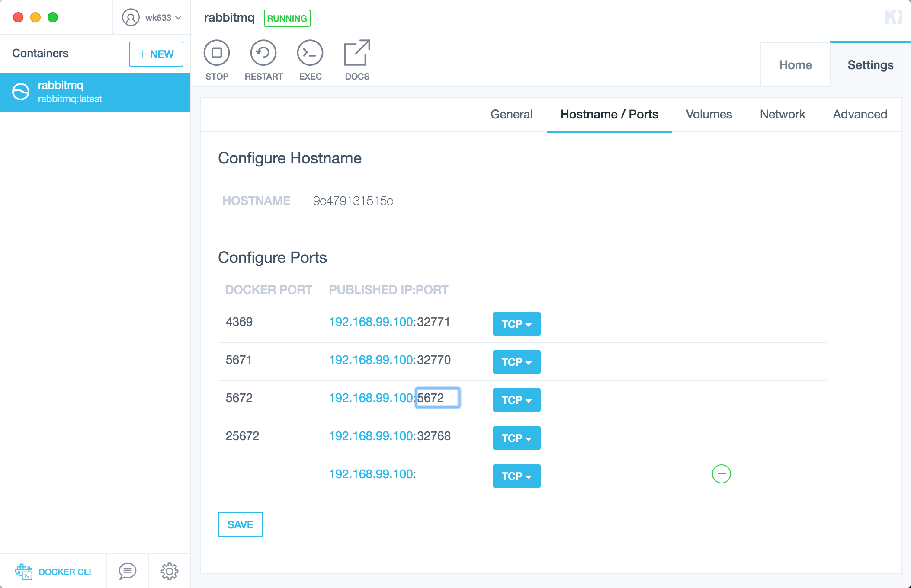Open TCP dropdown for port 4369

coord(517,324)
